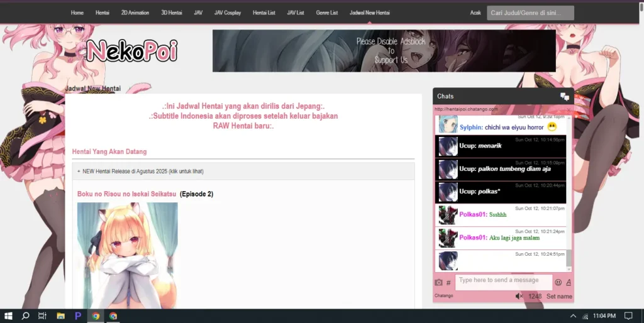Toggle the chat sound mute speaker icon

[519, 296]
